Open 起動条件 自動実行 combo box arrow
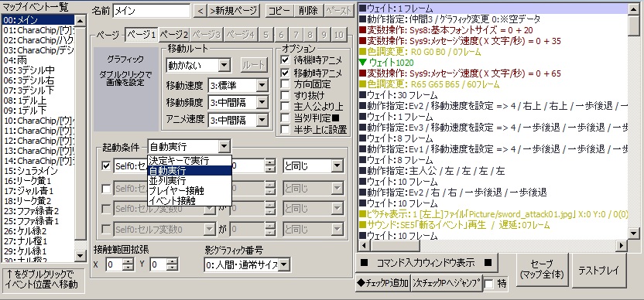 [x=224, y=146]
